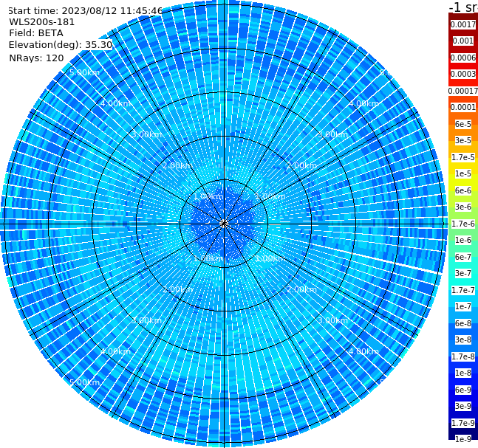Select the northeast 2.00km range ring label
The image size is (478, 448).
[x=301, y=165]
